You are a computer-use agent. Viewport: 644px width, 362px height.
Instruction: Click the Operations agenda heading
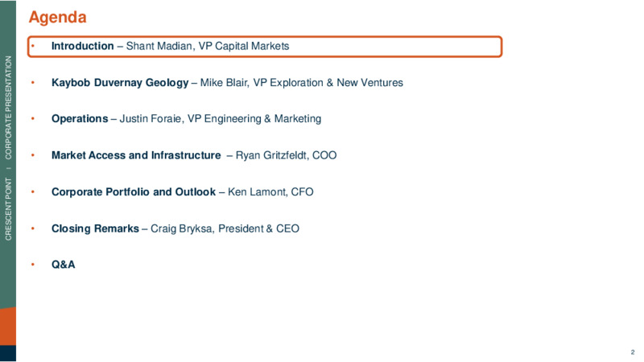[80, 118]
